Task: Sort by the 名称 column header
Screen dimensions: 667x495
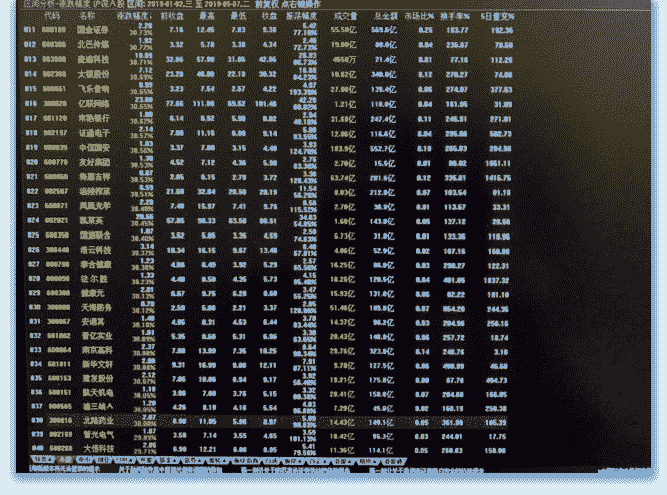Action: point(88,16)
